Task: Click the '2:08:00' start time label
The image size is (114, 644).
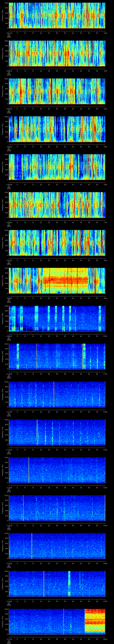Action: pos(9,298)
